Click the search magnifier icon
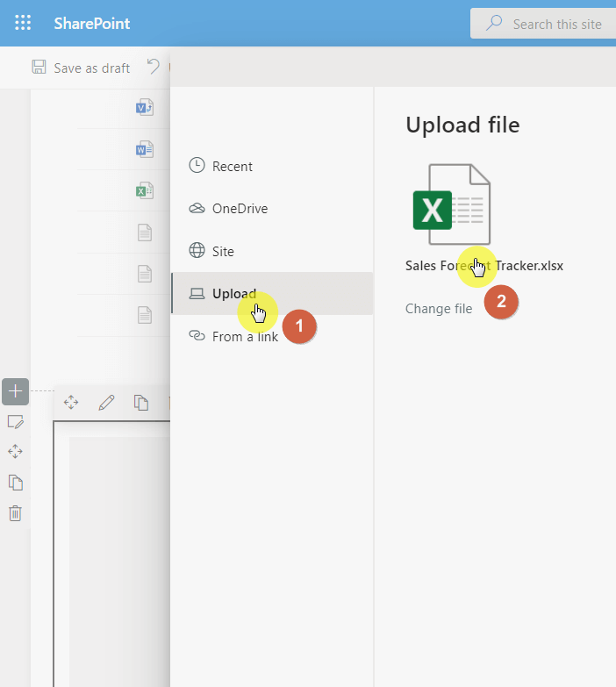This screenshot has height=687, width=616. pyautogui.click(x=494, y=23)
